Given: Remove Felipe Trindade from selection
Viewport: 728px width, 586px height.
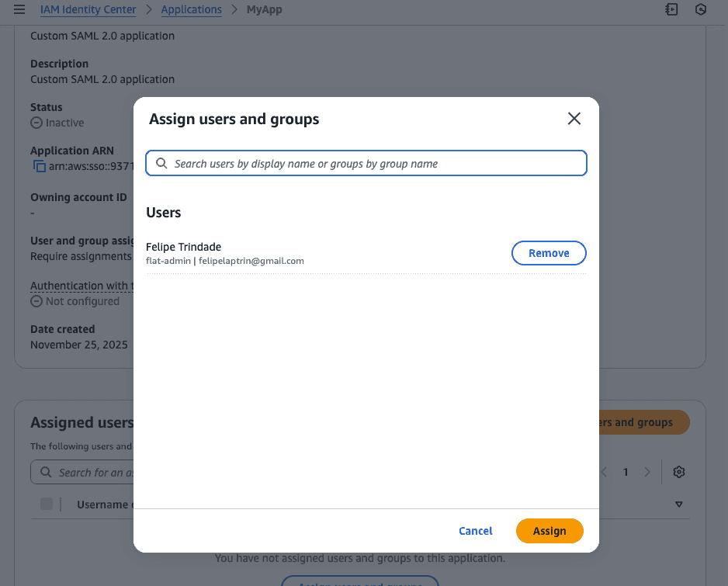Looking at the screenshot, I should point(549,253).
